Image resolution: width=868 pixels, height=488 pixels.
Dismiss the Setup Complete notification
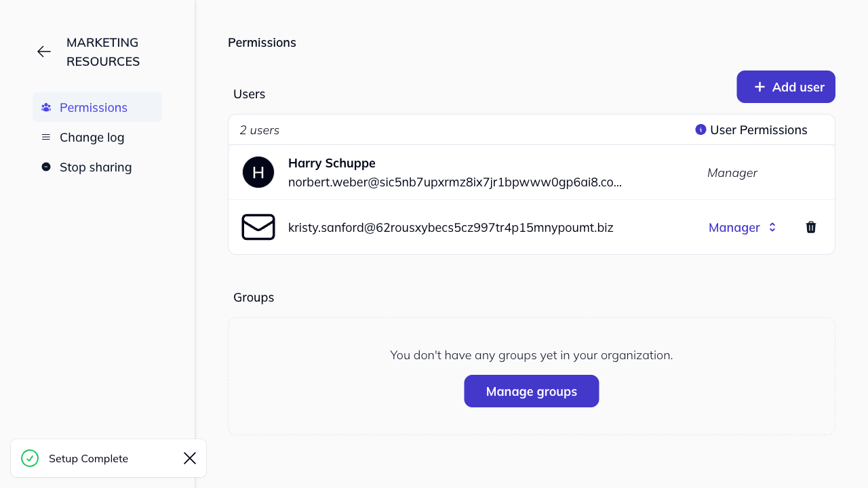coord(189,458)
